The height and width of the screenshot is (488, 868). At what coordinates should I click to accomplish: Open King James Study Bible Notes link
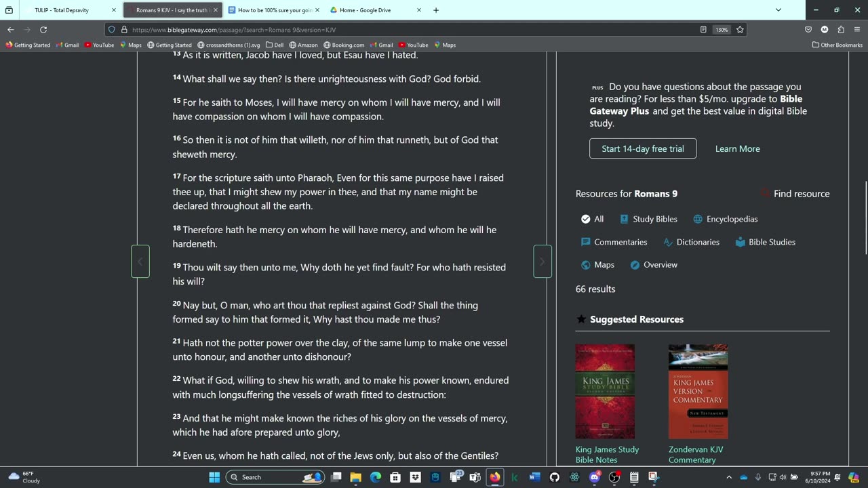[607, 455]
